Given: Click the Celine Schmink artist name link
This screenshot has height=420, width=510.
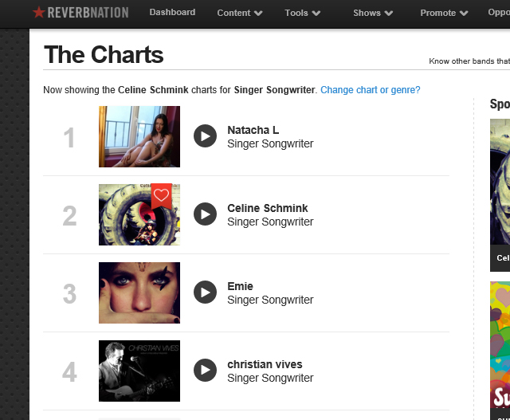Looking at the screenshot, I should point(267,208).
